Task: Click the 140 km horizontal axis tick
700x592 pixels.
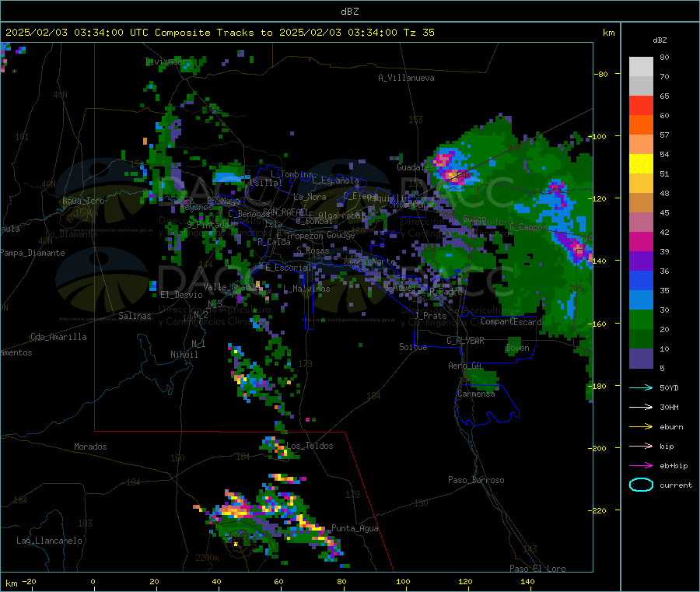Action: pos(527,581)
